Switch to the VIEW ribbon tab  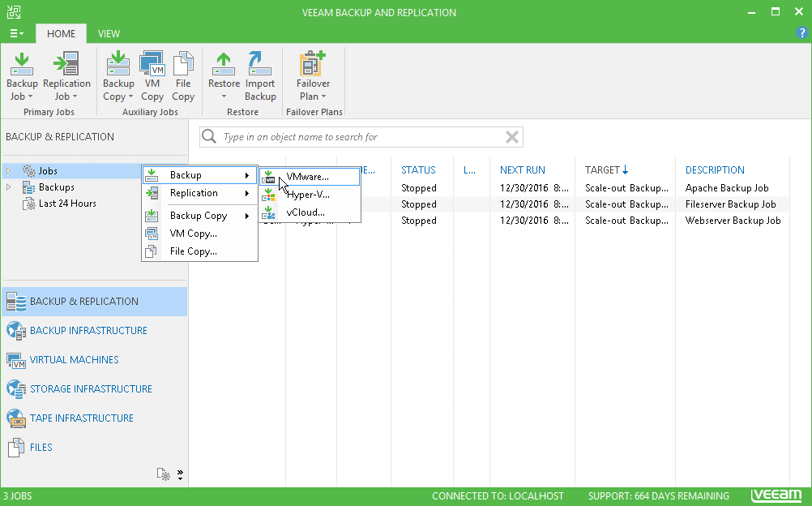coord(109,34)
